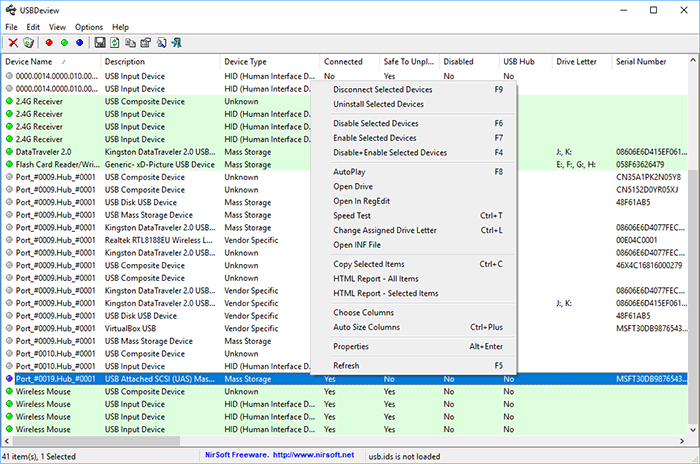Click the uninstall devices recycle bin icon

(28, 43)
